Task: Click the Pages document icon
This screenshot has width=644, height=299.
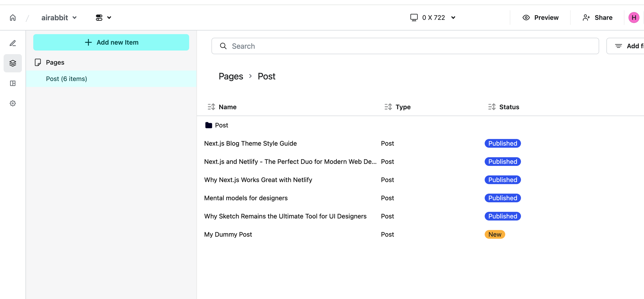Action: (38, 62)
